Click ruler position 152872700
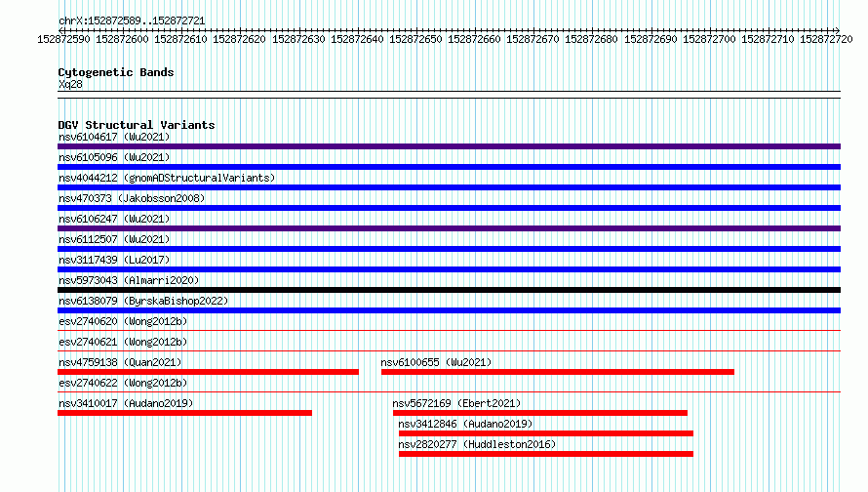Screen dimensions: 868x492 tap(709, 39)
